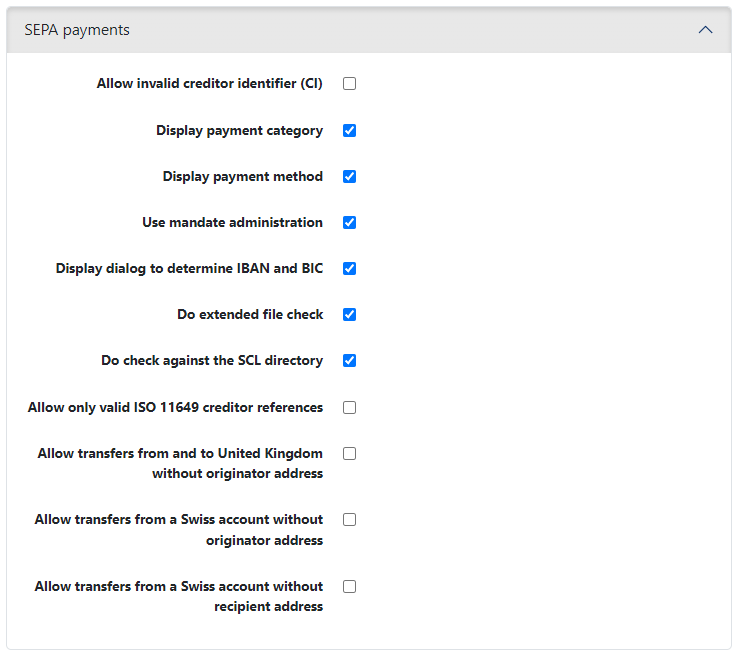Click the 'Allow only valid ISO 11649' label text
Image resolution: width=738 pixels, height=655 pixels.
coord(175,407)
